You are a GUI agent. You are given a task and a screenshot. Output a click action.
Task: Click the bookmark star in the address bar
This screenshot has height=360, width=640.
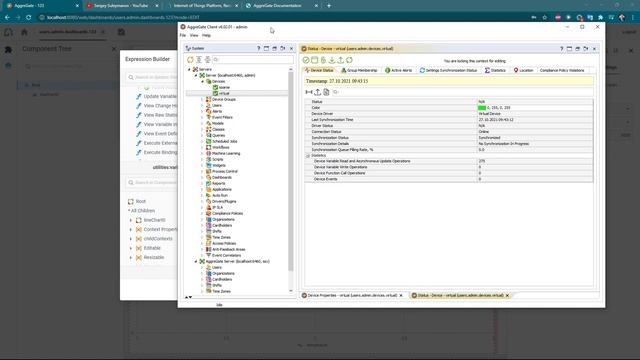[x=544, y=18]
